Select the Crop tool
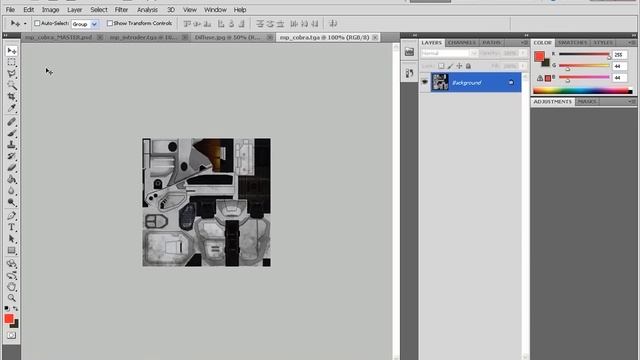The height and width of the screenshot is (360, 640). pos(11,97)
